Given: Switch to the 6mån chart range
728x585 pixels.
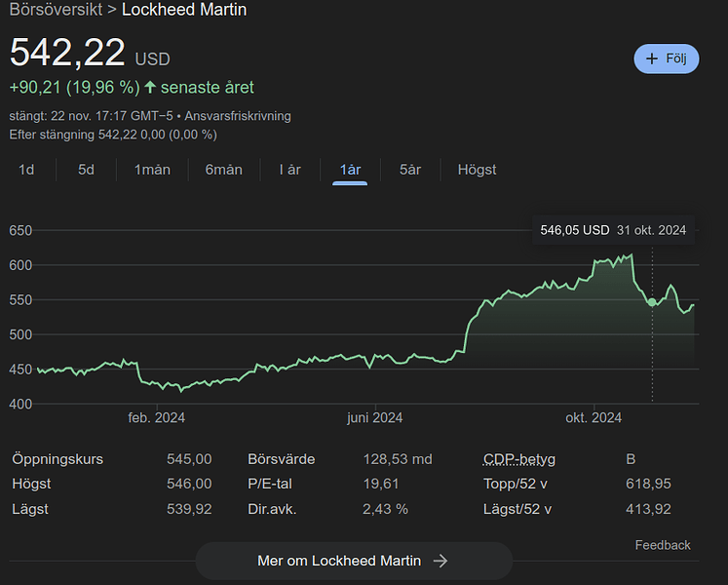Looking at the screenshot, I should pyautogui.click(x=224, y=170).
